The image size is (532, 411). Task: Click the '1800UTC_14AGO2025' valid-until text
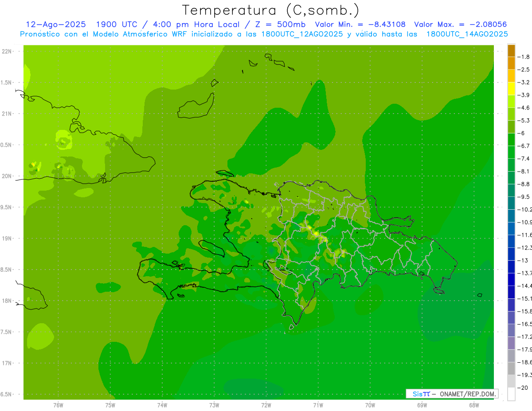coord(467,34)
